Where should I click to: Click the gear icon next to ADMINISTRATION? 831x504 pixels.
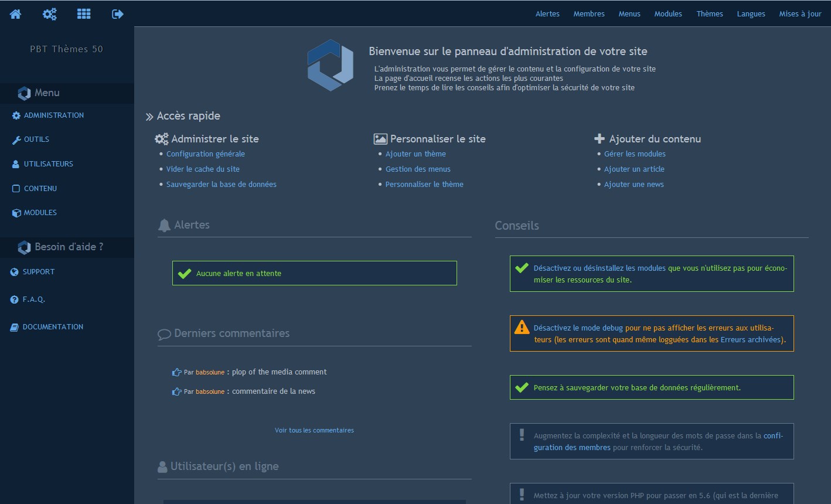16,115
